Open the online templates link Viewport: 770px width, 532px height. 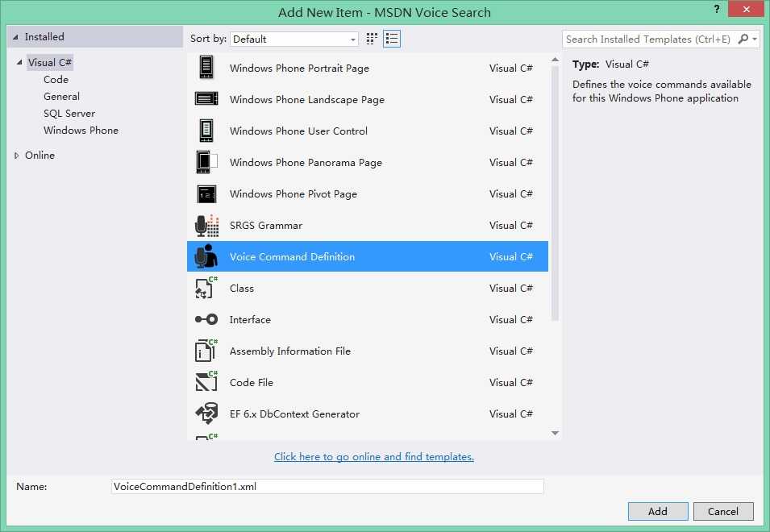373,456
